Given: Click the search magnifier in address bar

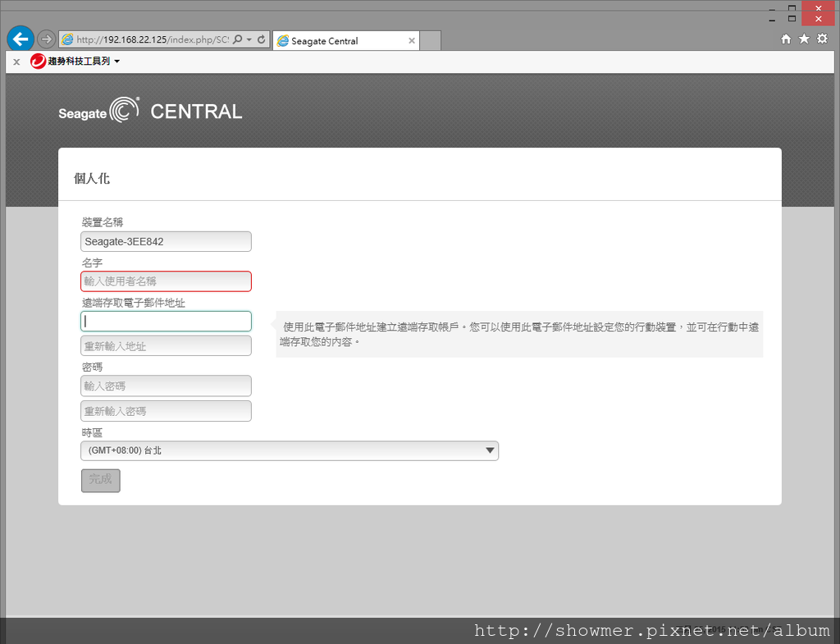Looking at the screenshot, I should click(x=237, y=39).
